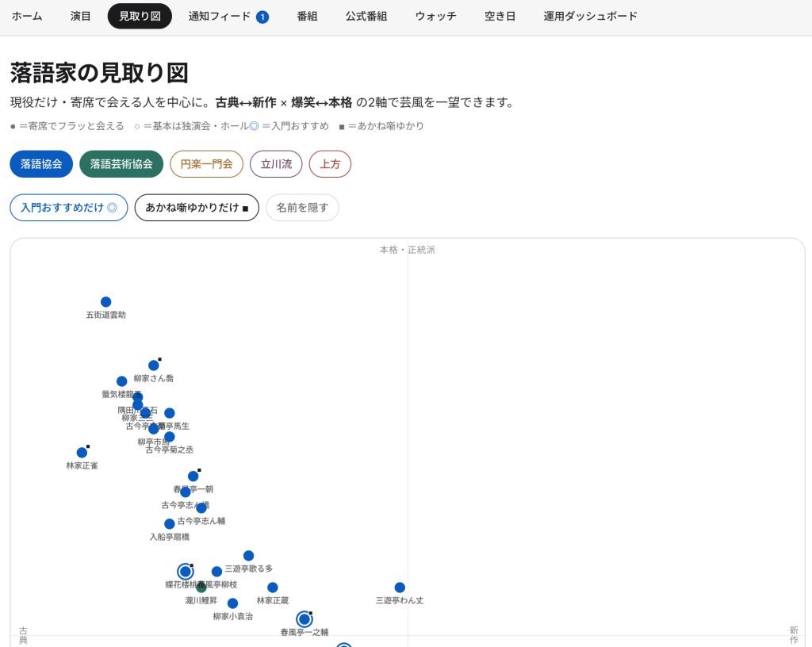Select the green 瀧川鯉昇 dot
The width and height of the screenshot is (812, 647).
pos(201,588)
